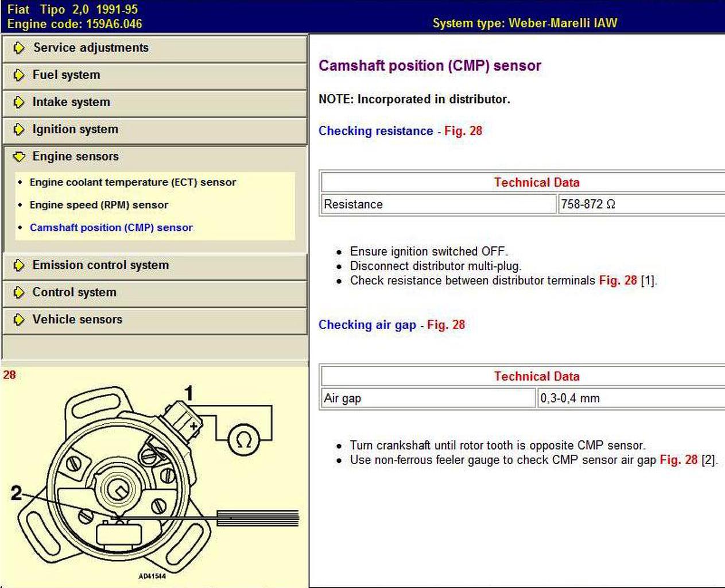Viewport: 725px width, 588px height.
Task: Click Fig. 28 [1] link in resistance steps
Action: click(618, 281)
